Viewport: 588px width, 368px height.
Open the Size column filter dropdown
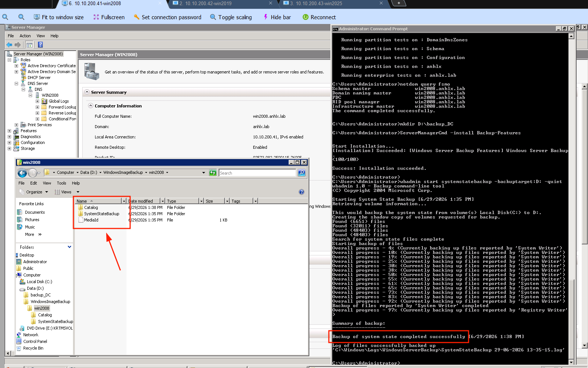coord(227,201)
